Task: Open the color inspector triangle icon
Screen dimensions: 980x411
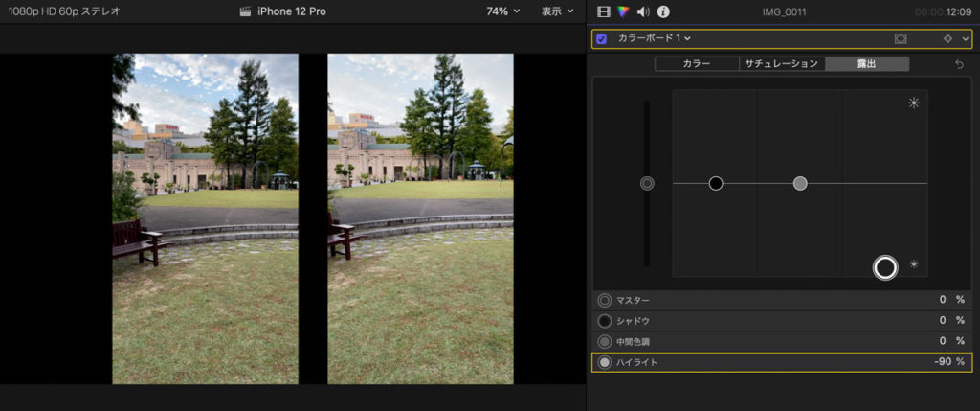Action: click(x=622, y=11)
